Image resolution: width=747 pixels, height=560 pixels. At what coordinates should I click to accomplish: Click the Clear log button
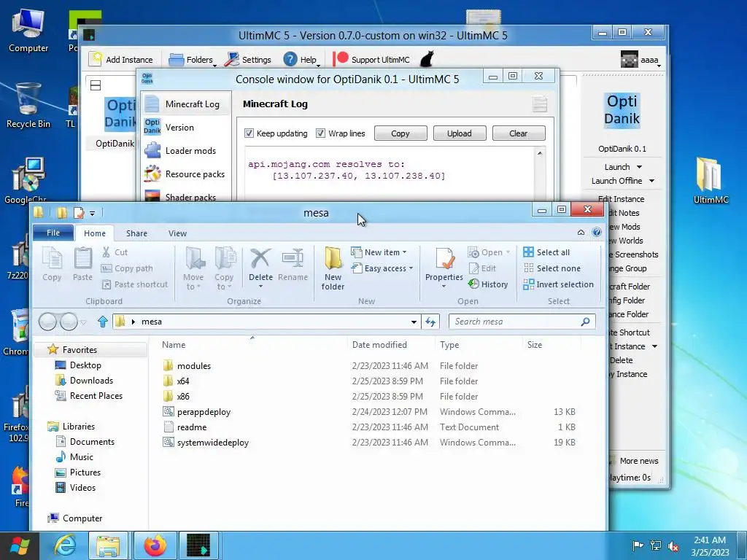519,133
